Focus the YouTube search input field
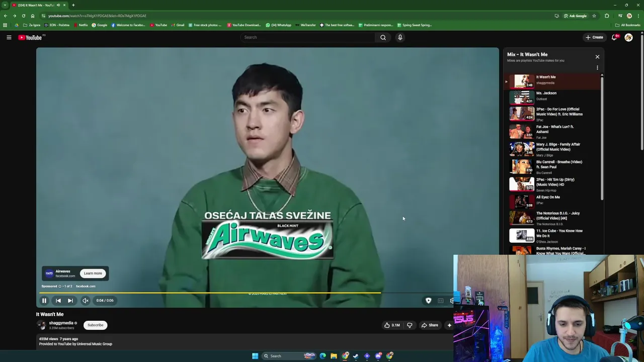Viewport: 644px width, 362px height. (308, 37)
